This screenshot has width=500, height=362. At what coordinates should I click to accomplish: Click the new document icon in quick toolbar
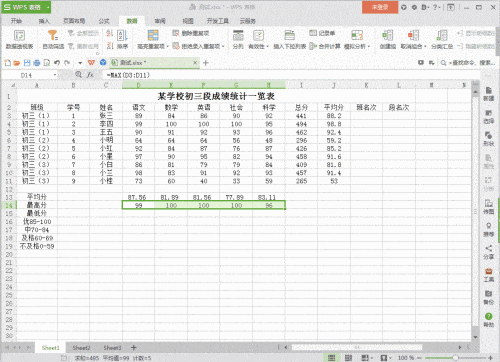coord(7,63)
